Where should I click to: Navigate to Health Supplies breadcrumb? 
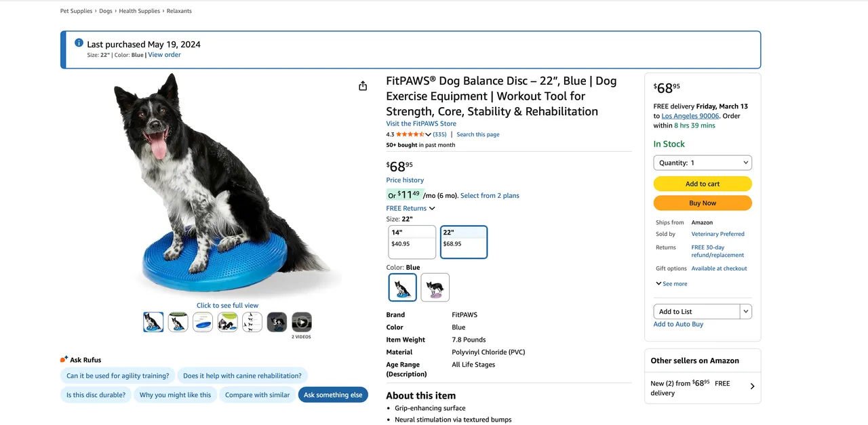pos(140,11)
